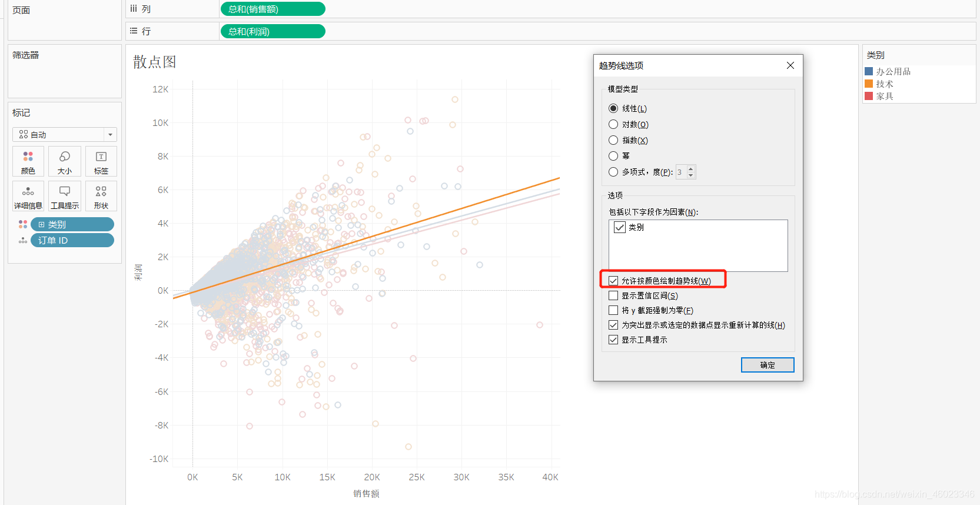This screenshot has height=505, width=980.
Task: Click the 12K y-axis label
Action: pyautogui.click(x=160, y=89)
